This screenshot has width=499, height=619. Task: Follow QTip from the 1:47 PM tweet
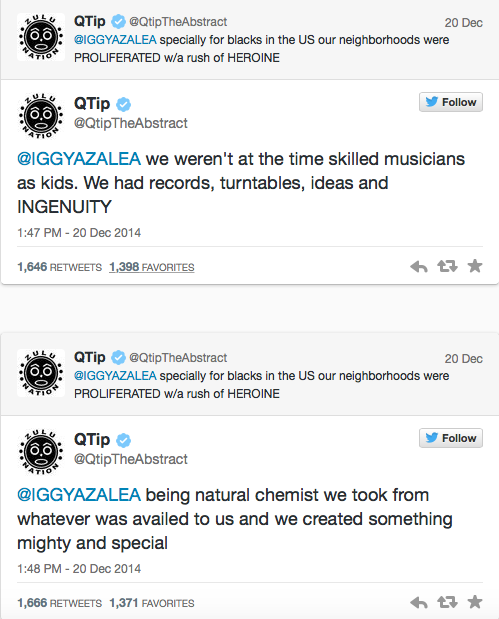pyautogui.click(x=451, y=102)
